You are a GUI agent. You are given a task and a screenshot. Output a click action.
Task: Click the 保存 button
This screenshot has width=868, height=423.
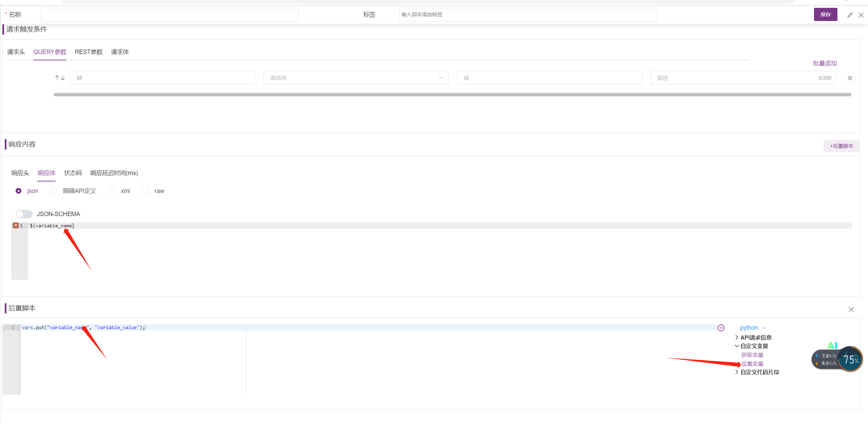[825, 14]
